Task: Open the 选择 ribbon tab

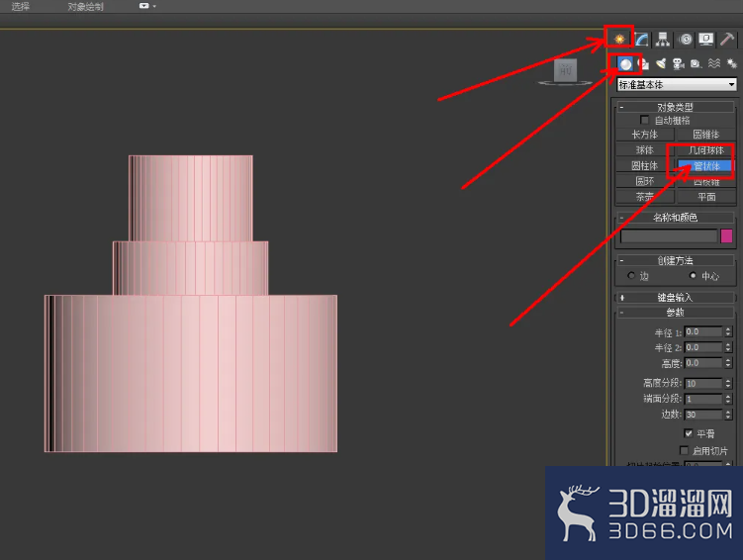Action: click(21, 6)
